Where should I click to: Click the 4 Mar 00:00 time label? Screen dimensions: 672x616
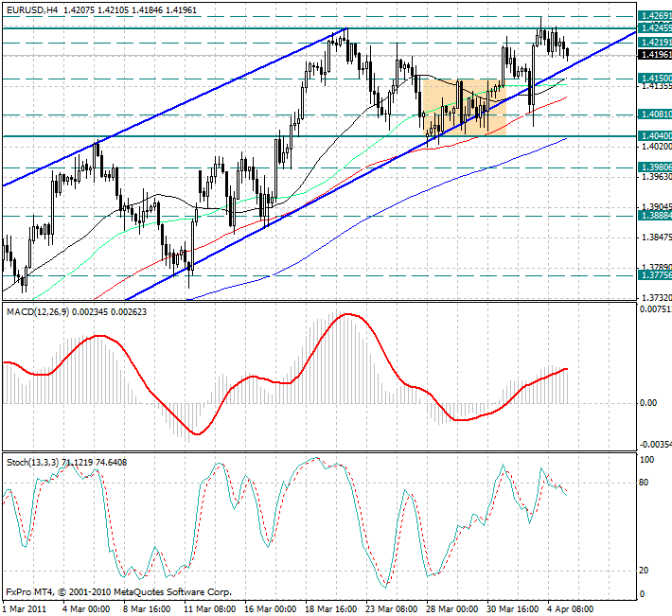tap(86, 609)
